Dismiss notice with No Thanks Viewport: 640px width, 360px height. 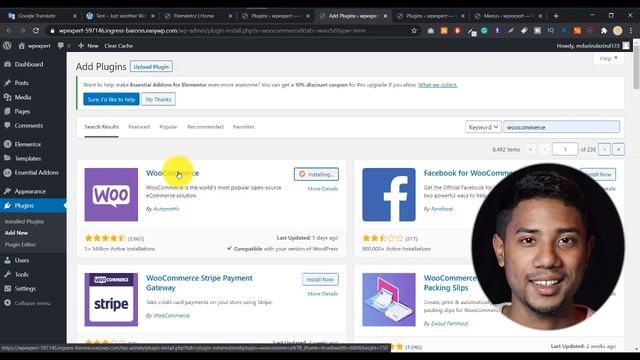coord(158,99)
